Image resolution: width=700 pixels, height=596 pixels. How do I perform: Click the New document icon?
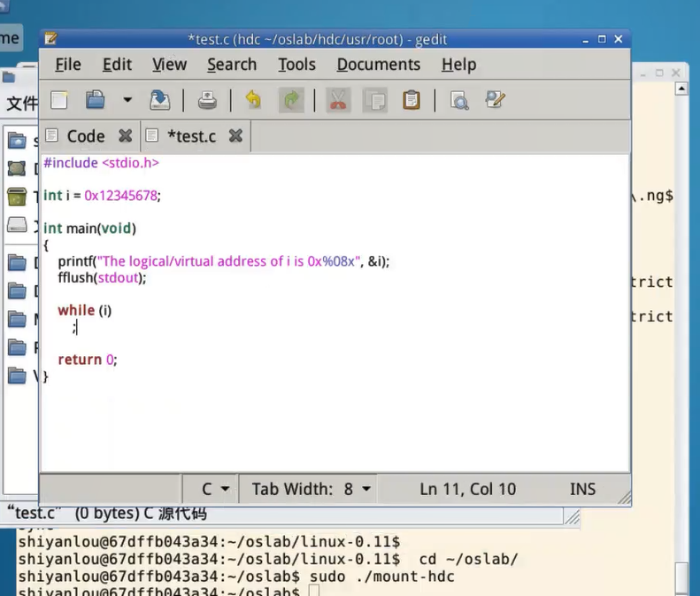59,100
